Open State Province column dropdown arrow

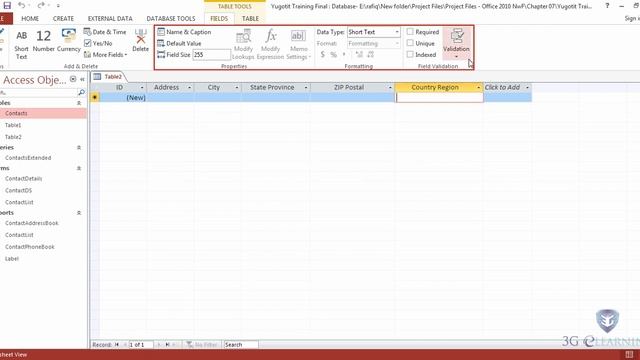click(x=306, y=87)
